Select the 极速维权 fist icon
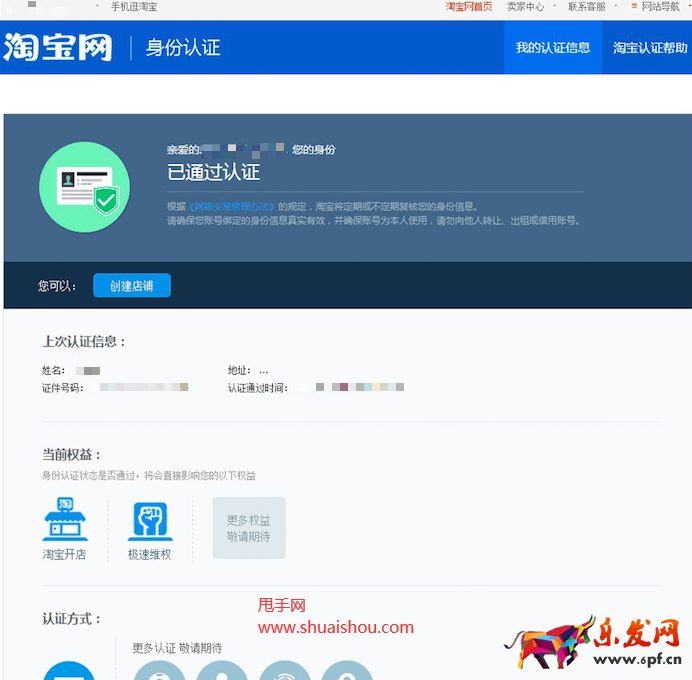 point(149,521)
